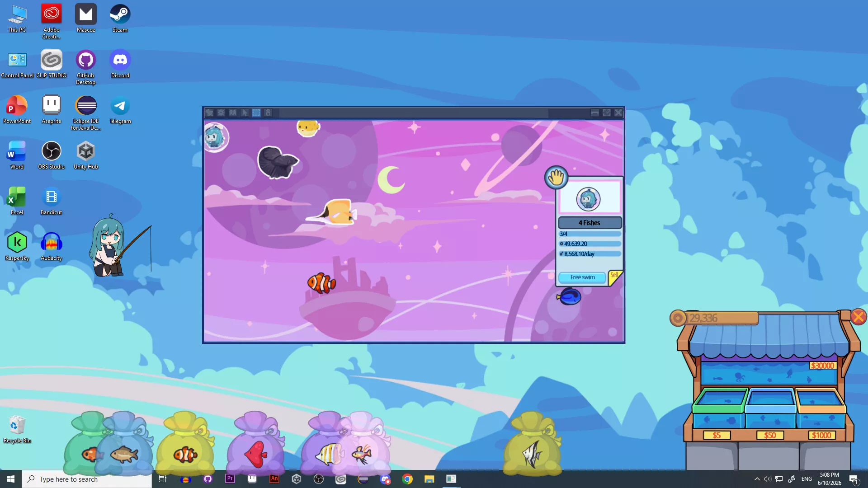Open Google Chrome from the taskbar
This screenshot has width=868, height=488.
407,479
